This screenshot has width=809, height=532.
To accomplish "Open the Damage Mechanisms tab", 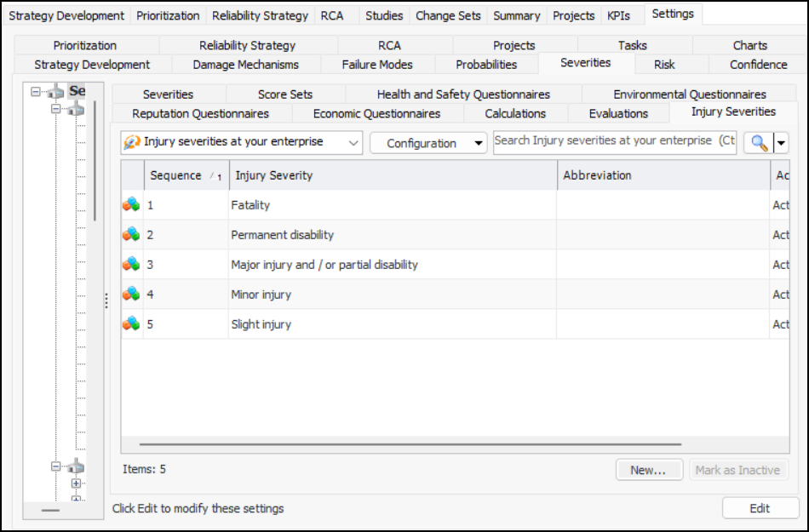I will 245,64.
